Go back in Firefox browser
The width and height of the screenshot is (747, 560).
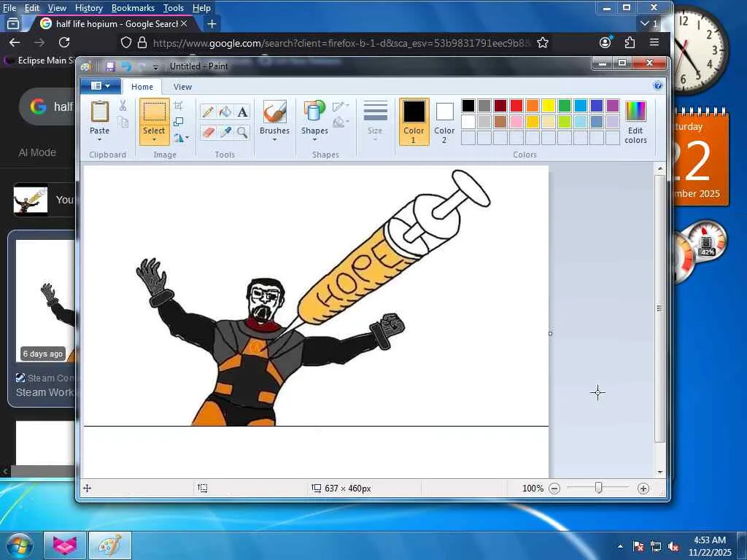coord(15,42)
